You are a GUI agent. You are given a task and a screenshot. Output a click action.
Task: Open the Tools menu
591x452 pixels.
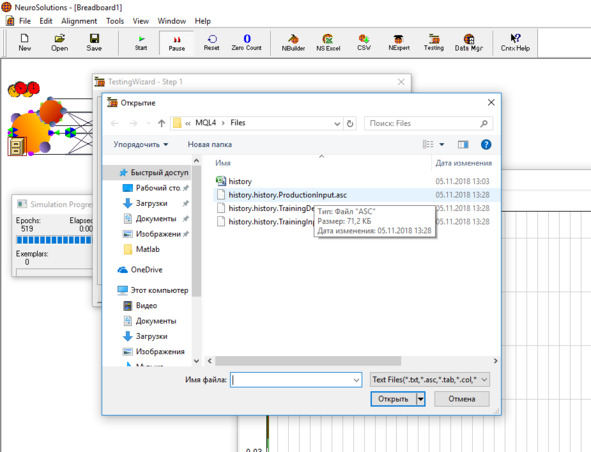[x=115, y=21]
